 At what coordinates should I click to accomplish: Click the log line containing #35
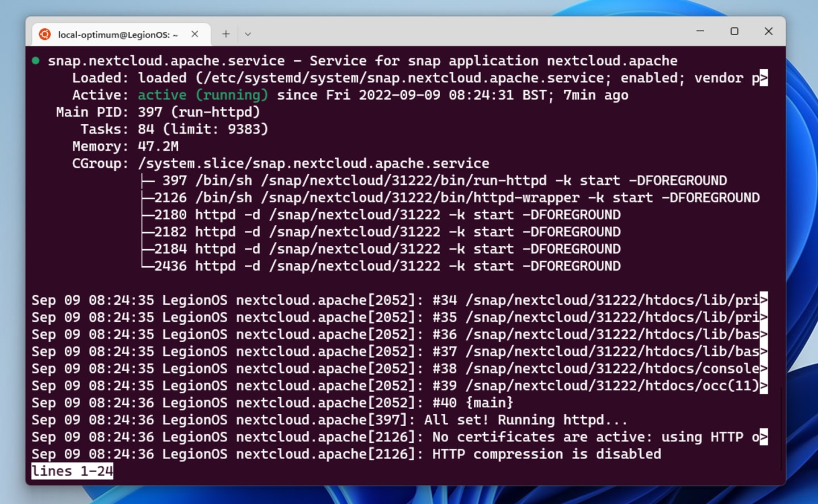pos(399,317)
